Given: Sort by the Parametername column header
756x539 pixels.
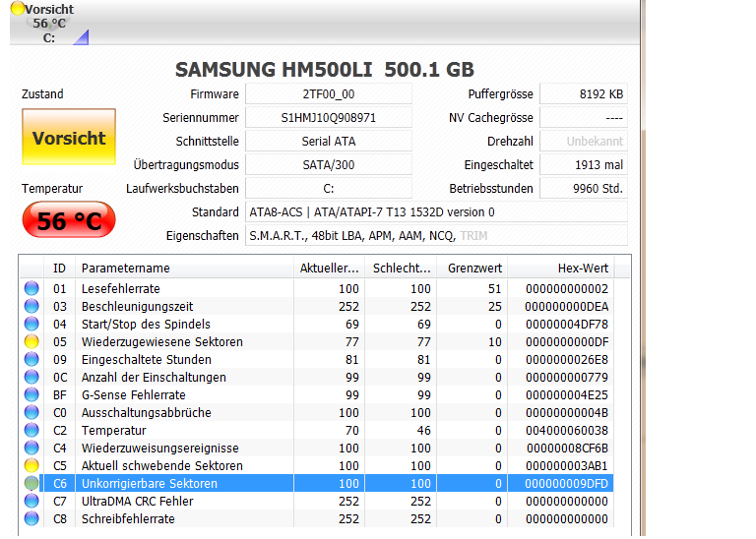Looking at the screenshot, I should 184,268.
